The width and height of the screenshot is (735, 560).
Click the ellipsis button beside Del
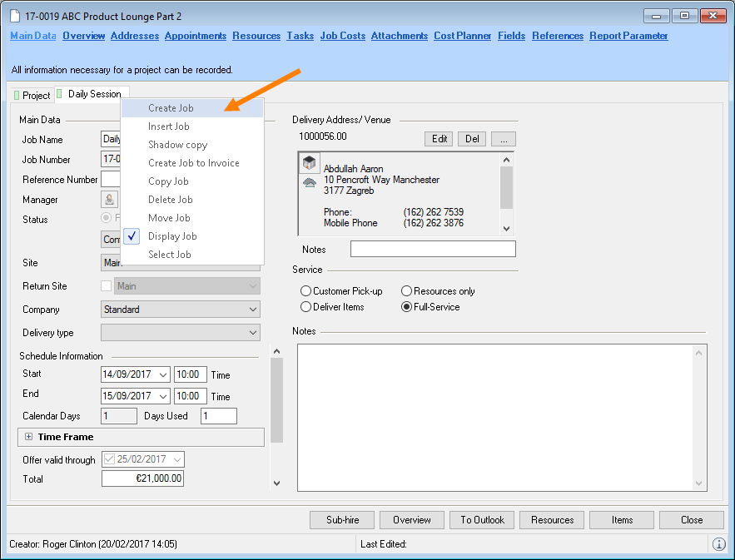(504, 139)
